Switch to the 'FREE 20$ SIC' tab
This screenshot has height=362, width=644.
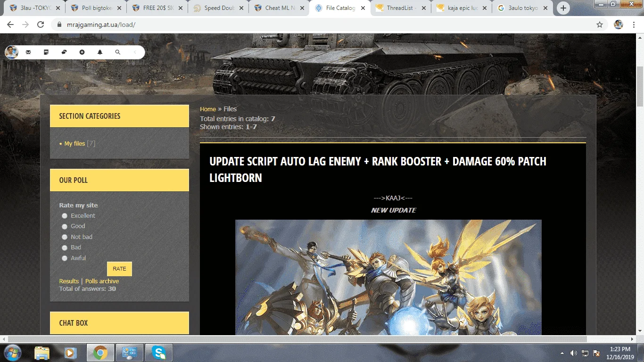157,8
